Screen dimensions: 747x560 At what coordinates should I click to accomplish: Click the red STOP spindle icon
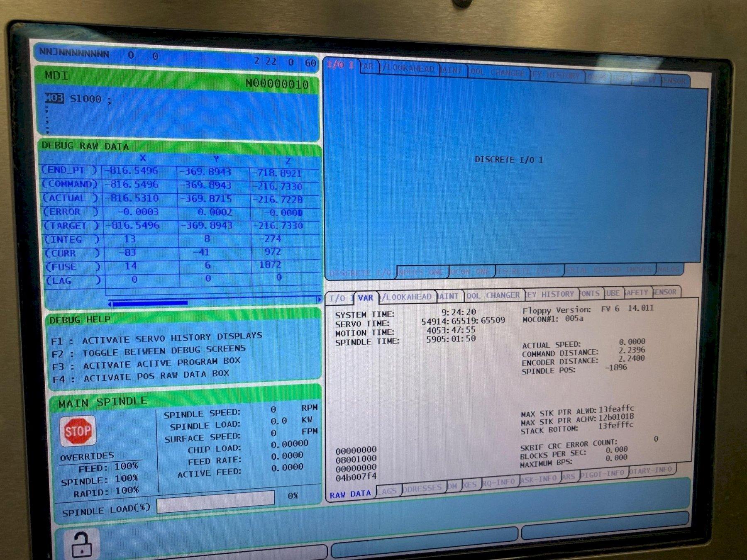78,431
